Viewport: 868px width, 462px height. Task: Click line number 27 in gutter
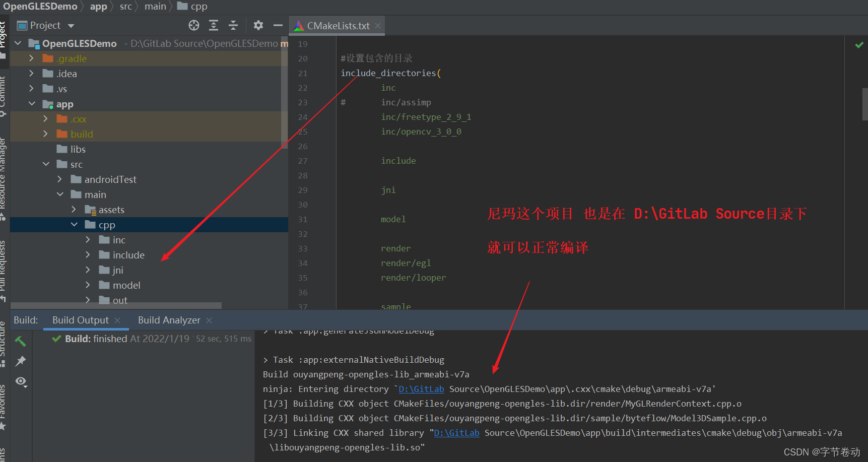302,161
